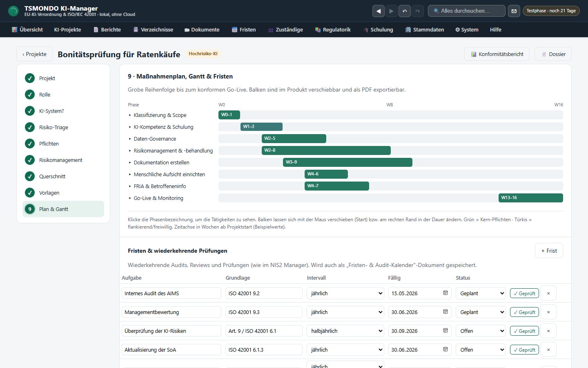Screen dimensions: 588x368
Task: Open the mail envelope icon
Action: pos(514,11)
